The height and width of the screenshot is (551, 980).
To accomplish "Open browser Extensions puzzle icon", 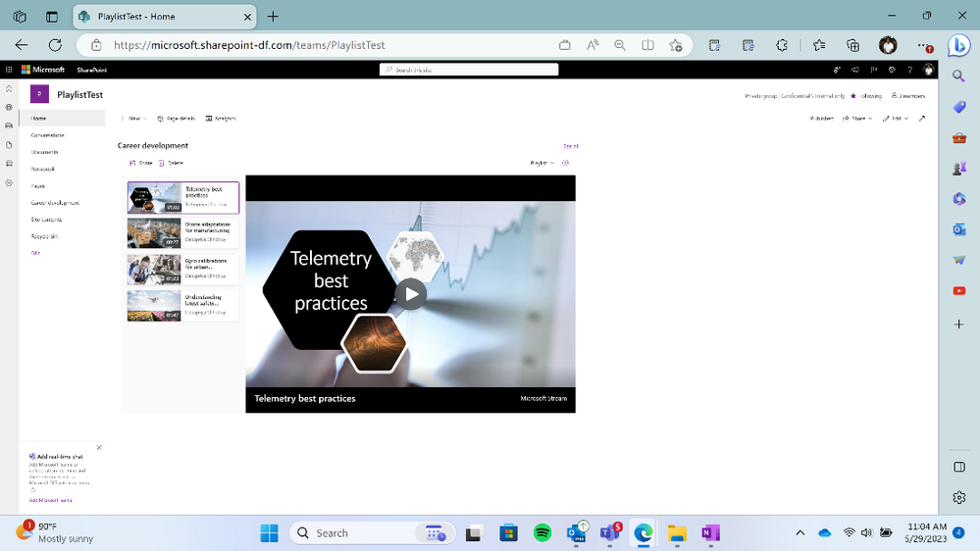I will (782, 45).
